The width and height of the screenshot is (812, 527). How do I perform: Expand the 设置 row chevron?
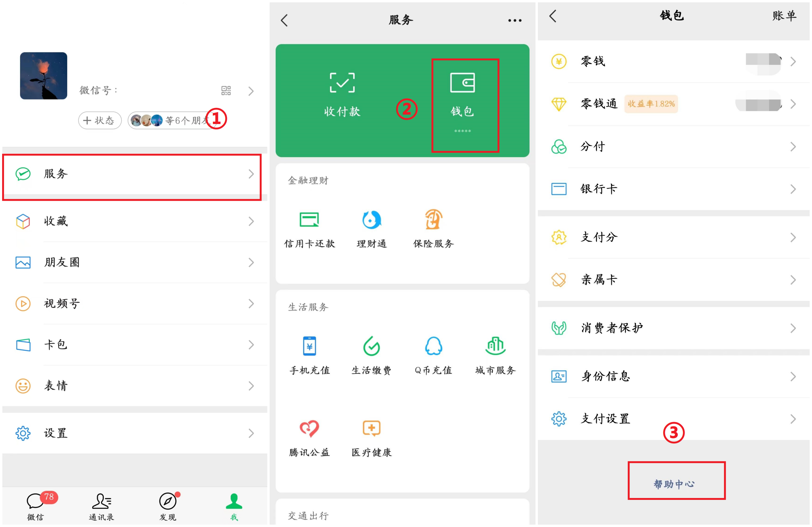coord(251,433)
